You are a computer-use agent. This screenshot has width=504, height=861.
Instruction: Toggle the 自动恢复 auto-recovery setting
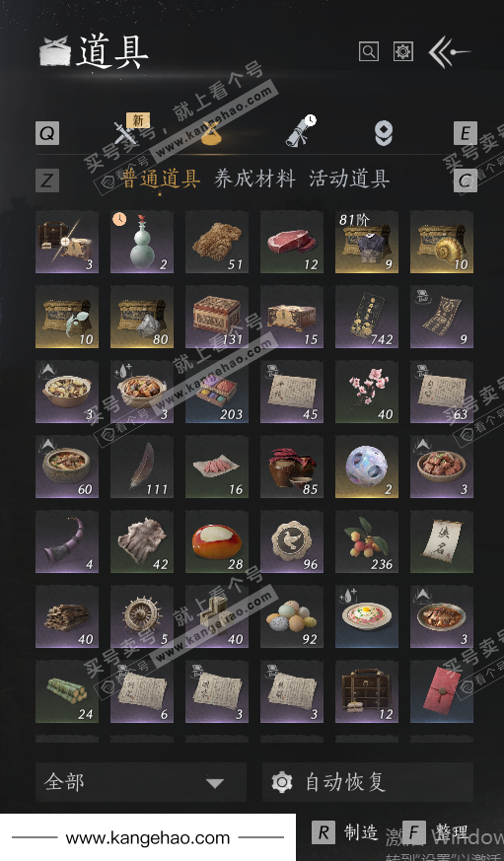click(x=367, y=782)
